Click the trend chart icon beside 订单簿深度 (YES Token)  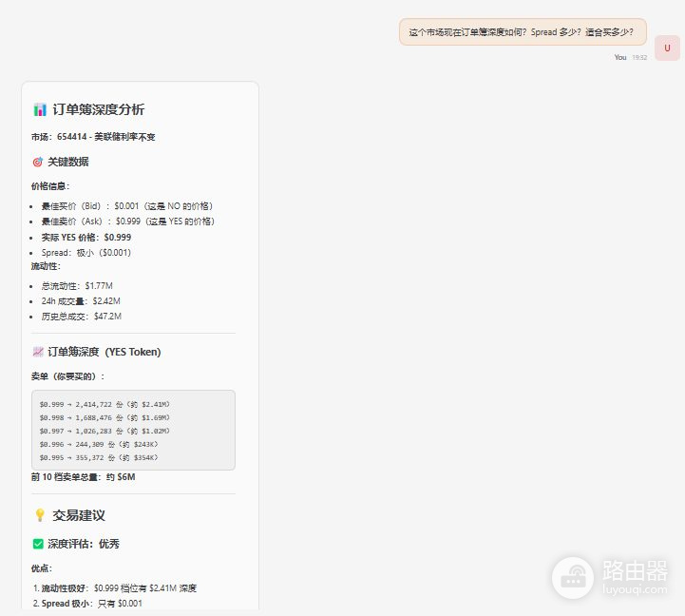[38, 352]
